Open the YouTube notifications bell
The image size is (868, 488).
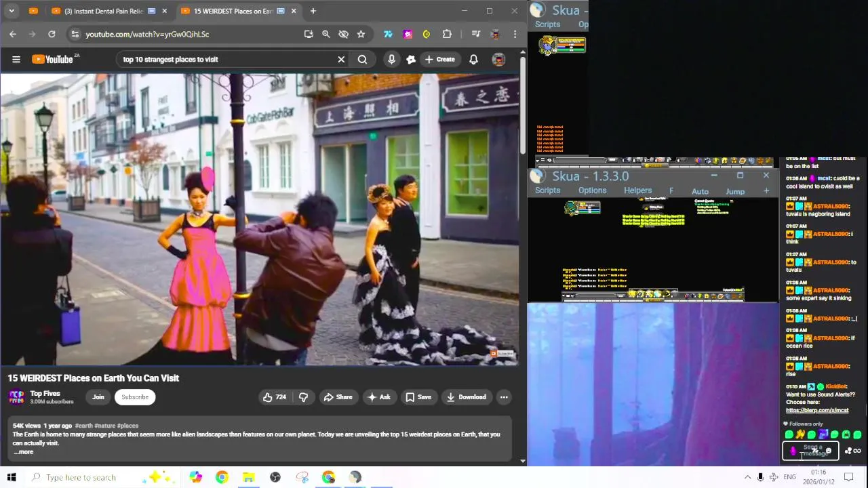pos(473,60)
